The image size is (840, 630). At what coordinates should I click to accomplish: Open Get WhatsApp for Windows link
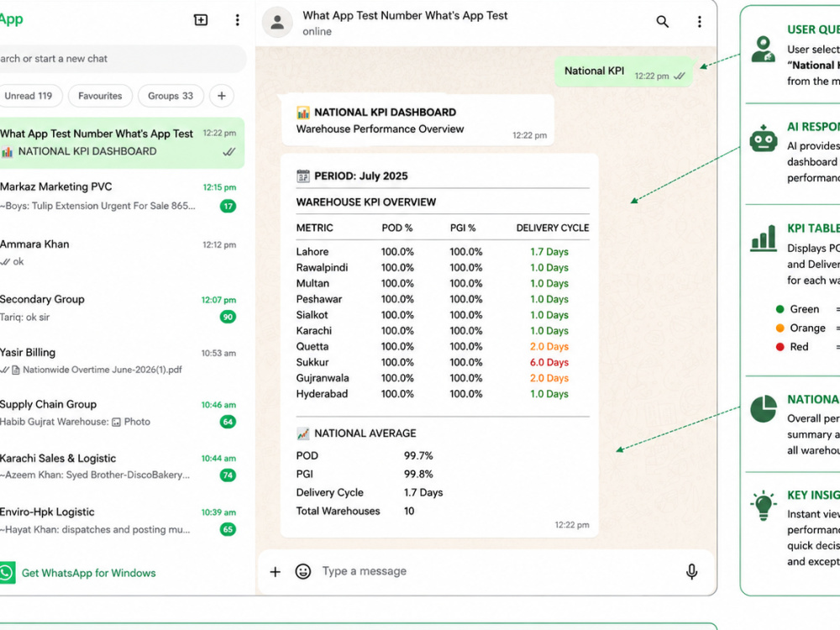[88, 573]
